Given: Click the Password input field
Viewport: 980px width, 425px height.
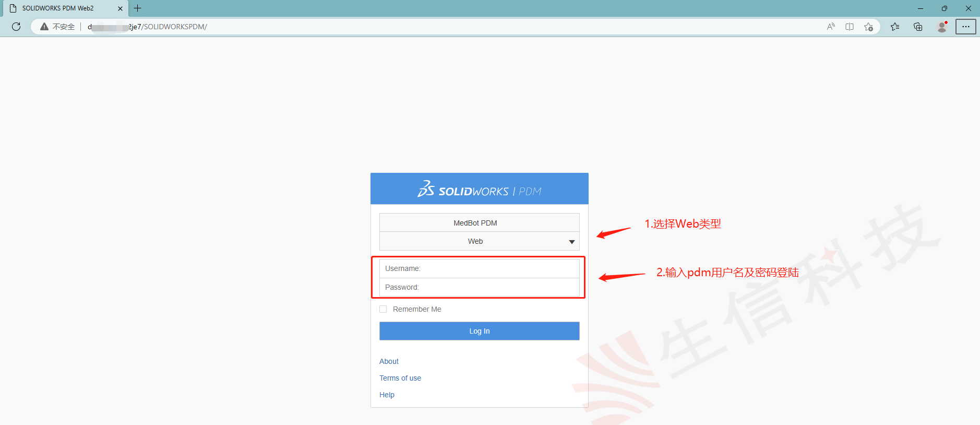Looking at the screenshot, I should point(479,287).
